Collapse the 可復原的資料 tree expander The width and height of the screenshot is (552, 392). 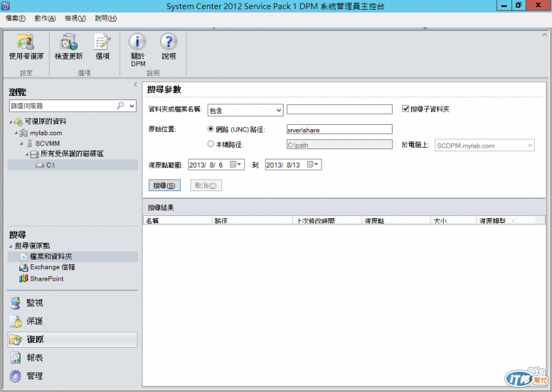point(10,122)
